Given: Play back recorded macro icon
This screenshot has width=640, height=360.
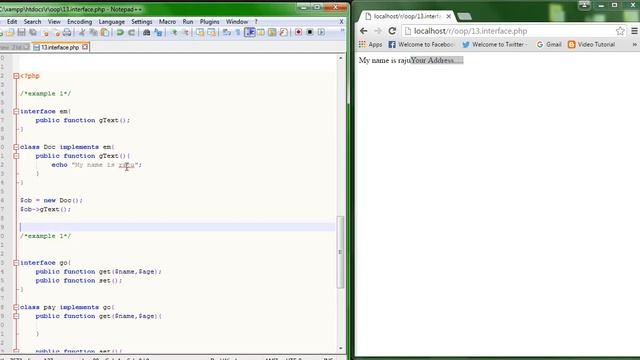Looking at the screenshot, I should pos(321,32).
